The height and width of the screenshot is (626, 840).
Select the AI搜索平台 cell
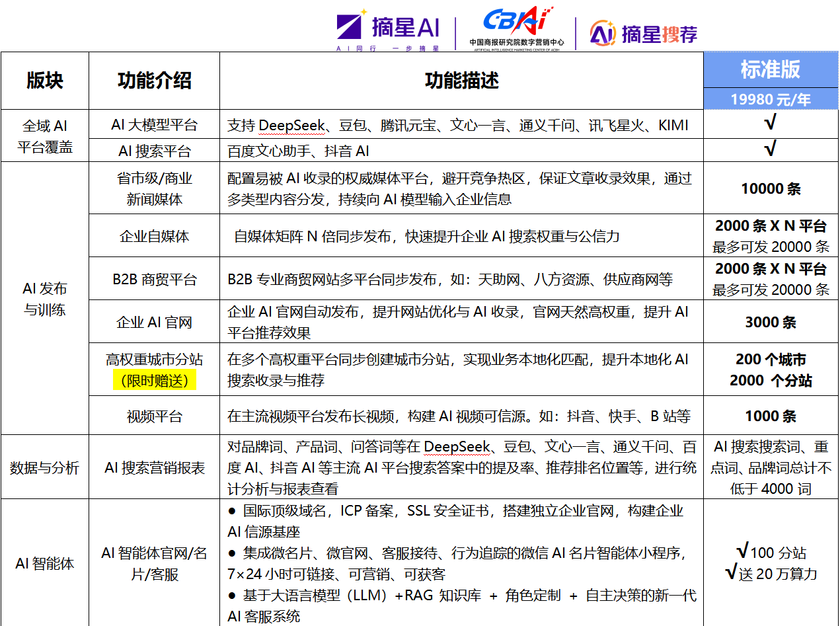tap(154, 151)
